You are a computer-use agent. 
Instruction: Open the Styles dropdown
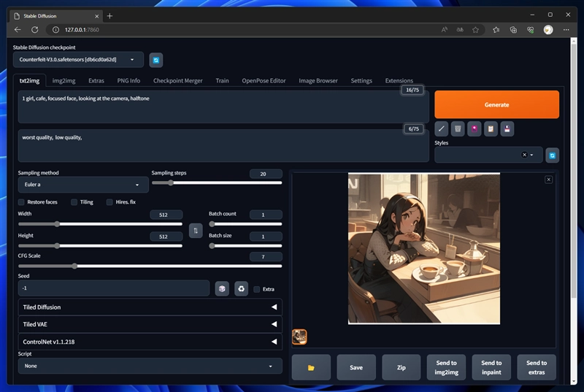pos(488,155)
